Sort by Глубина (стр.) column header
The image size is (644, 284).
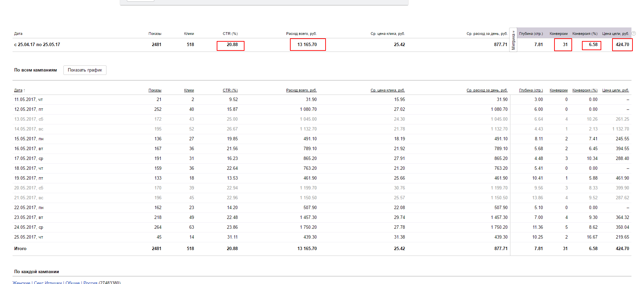(531, 90)
